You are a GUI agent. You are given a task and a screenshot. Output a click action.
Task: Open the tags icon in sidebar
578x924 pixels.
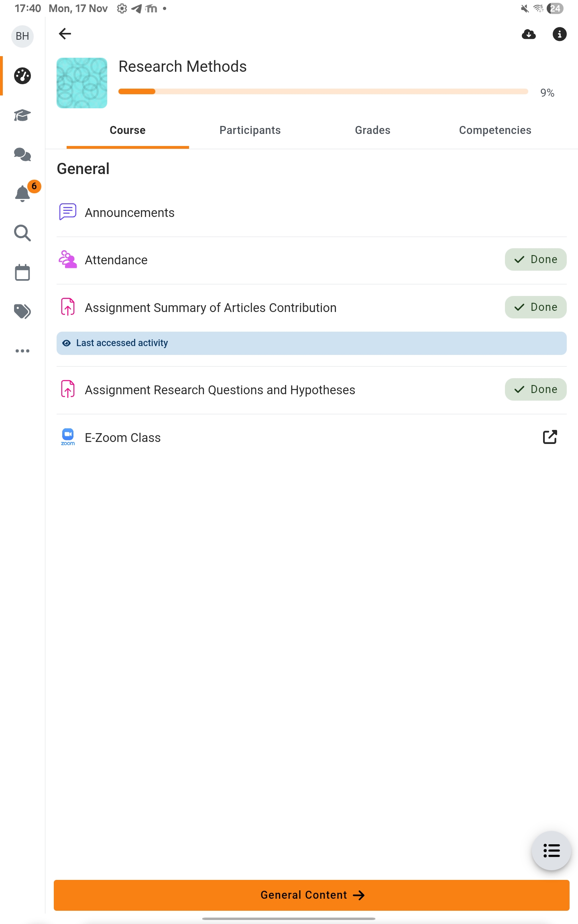pyautogui.click(x=22, y=311)
